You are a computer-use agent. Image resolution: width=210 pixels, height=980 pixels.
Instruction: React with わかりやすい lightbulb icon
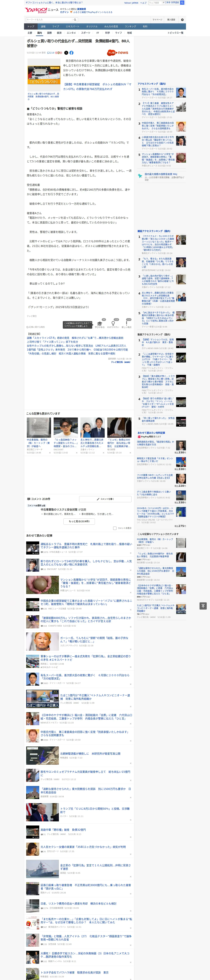pyautogui.click(x=113, y=324)
